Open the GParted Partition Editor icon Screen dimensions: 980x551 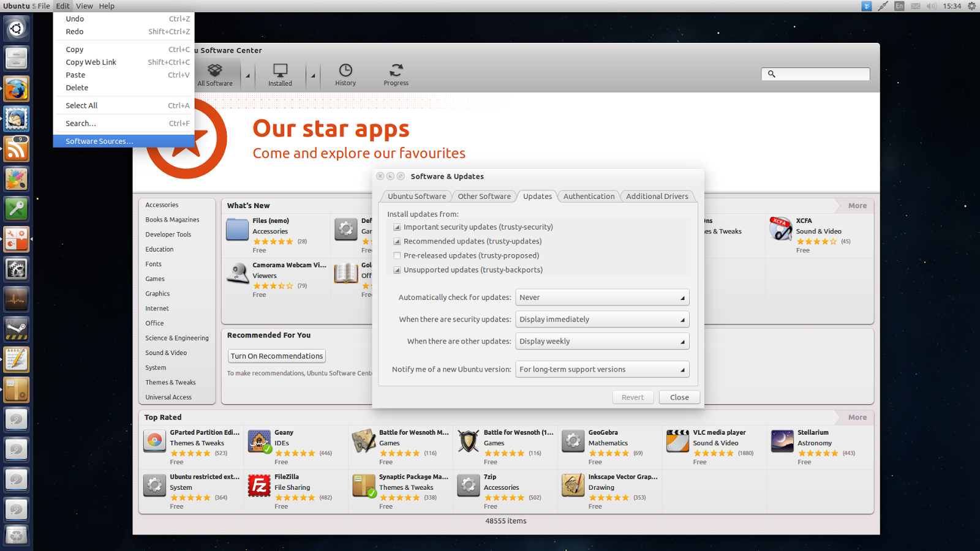pos(154,441)
